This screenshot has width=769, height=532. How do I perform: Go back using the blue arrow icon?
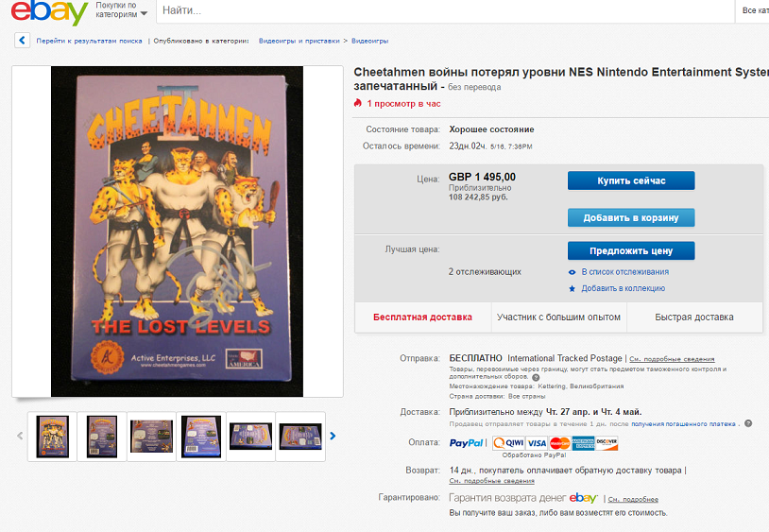click(x=22, y=41)
